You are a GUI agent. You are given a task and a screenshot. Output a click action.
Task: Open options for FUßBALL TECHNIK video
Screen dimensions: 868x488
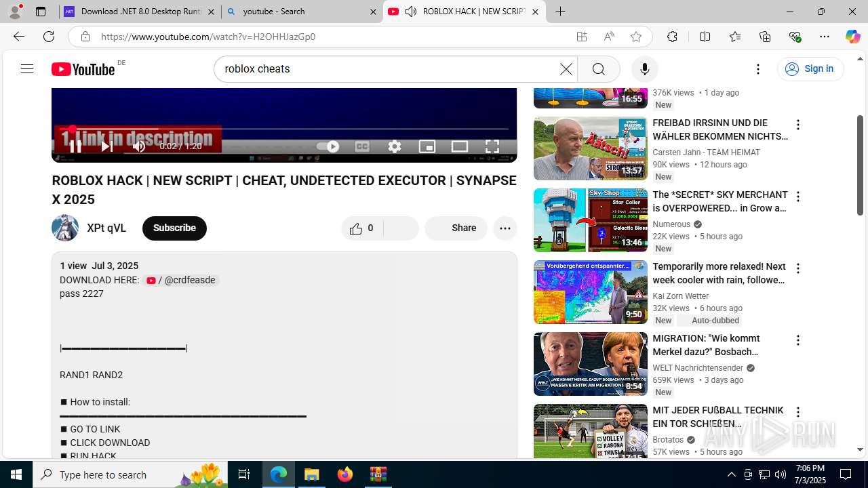798,412
